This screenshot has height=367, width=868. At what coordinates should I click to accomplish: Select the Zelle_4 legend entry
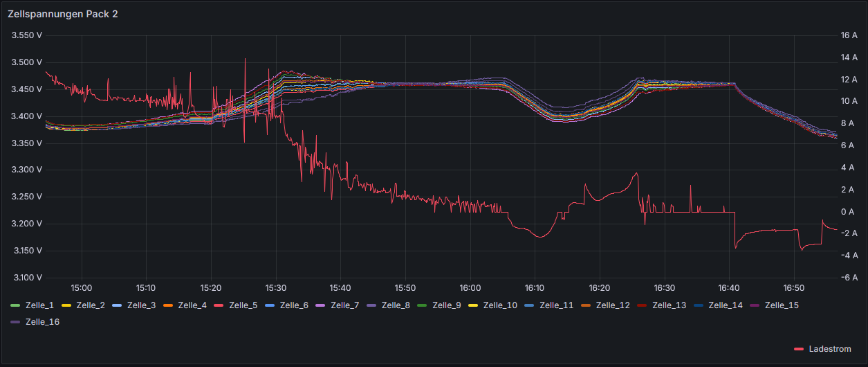[192, 305]
